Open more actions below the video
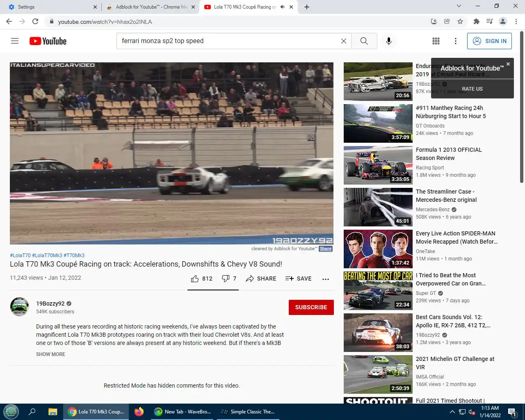Screen dimensions: 525x420 pyautogui.click(x=326, y=279)
